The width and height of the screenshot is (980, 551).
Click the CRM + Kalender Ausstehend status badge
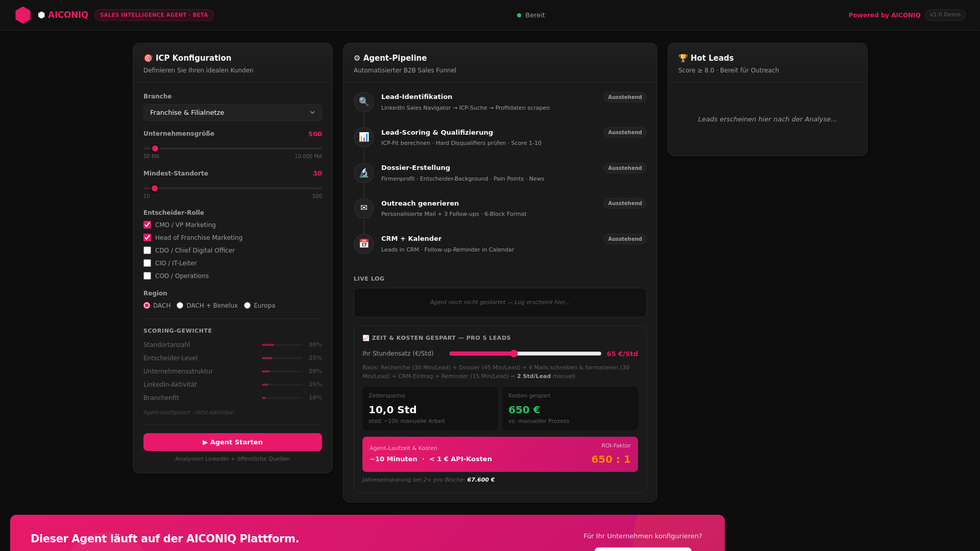click(625, 239)
